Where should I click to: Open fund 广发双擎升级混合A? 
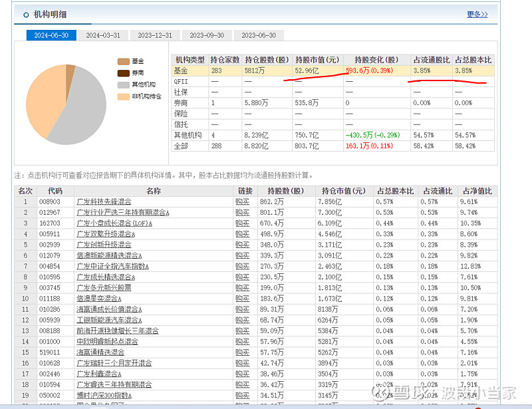pyautogui.click(x=106, y=234)
